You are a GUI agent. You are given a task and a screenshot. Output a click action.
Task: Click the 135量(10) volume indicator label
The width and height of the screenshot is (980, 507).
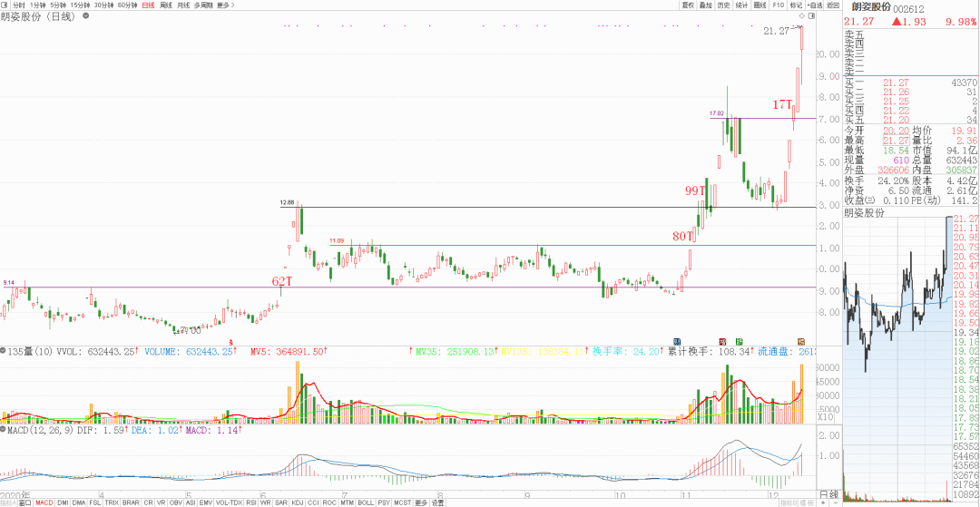pos(28,352)
